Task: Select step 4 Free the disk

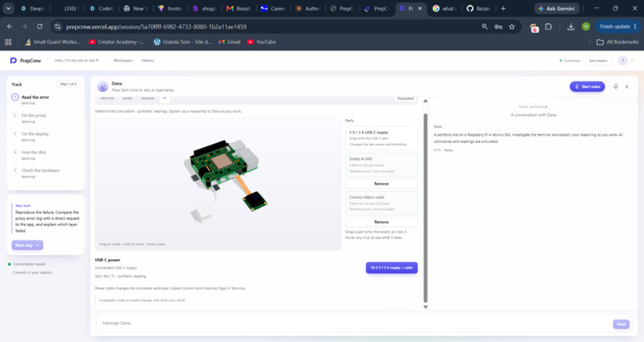Action: click(x=46, y=155)
